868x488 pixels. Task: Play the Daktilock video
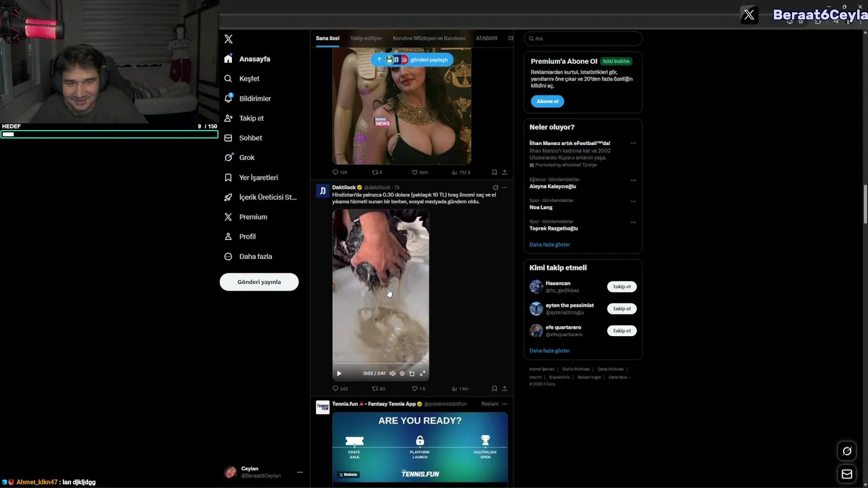pyautogui.click(x=339, y=373)
